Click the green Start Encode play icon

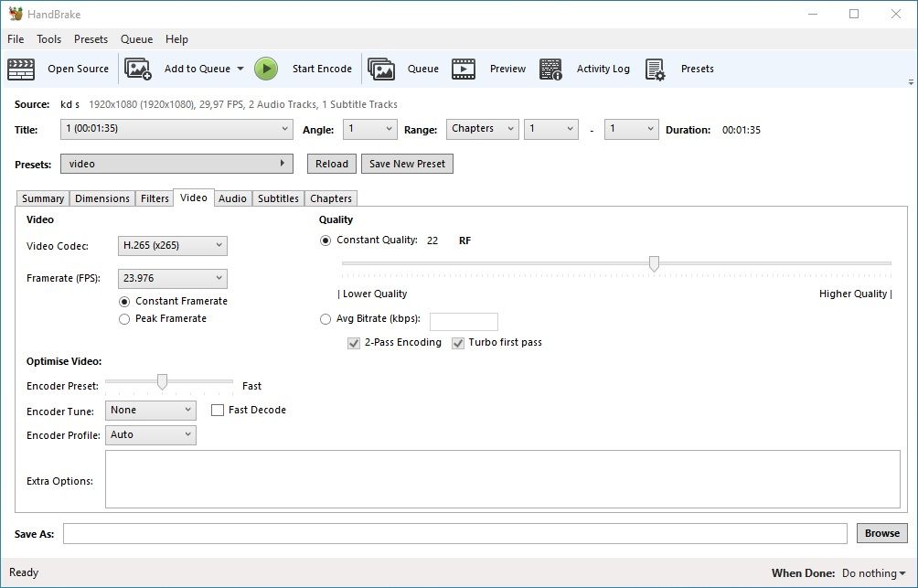pyautogui.click(x=266, y=69)
